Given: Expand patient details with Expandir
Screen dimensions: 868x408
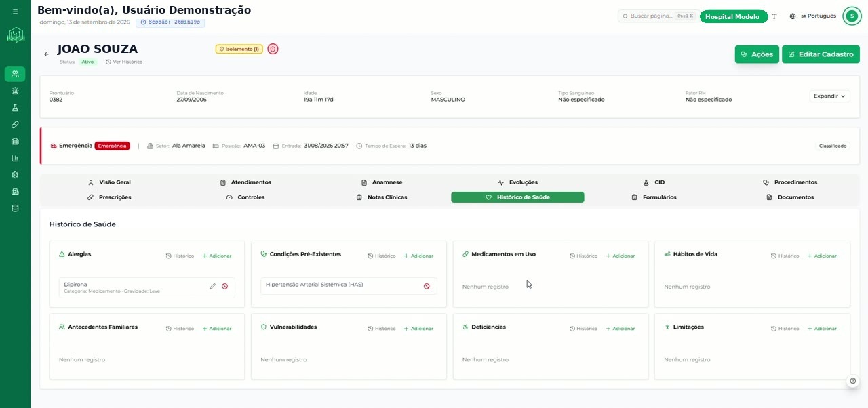Looking at the screenshot, I should coord(829,96).
